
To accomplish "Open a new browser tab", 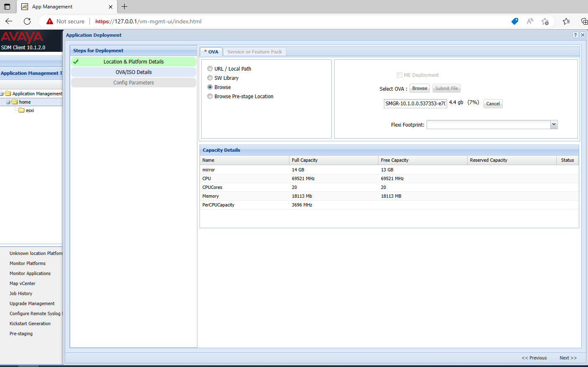I will pyautogui.click(x=124, y=7).
